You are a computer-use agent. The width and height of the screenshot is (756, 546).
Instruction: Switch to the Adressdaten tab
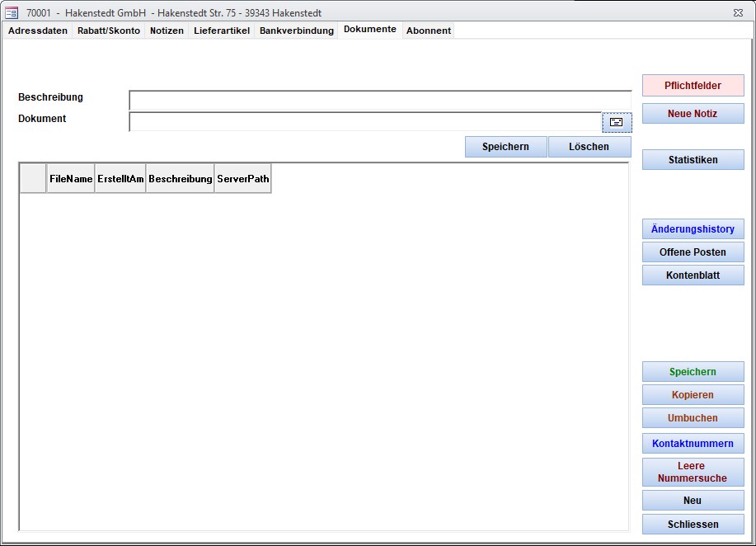(x=38, y=31)
